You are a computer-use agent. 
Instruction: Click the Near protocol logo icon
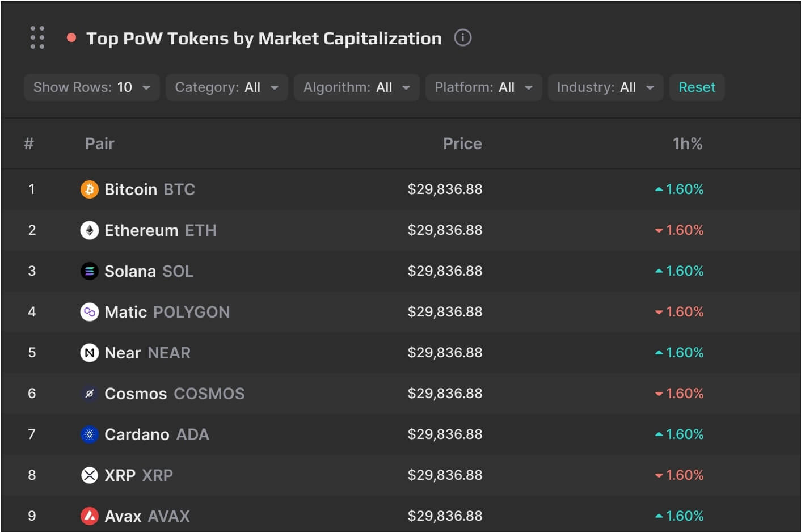point(89,353)
